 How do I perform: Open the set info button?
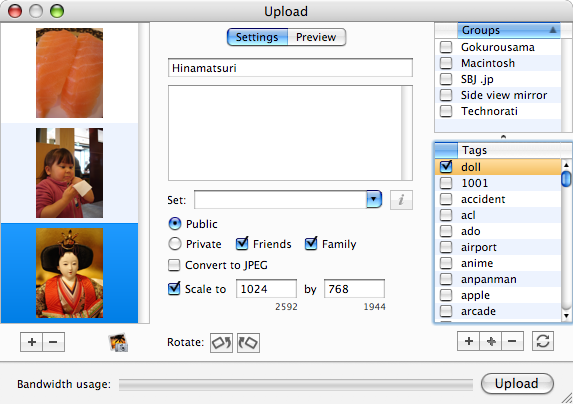(x=401, y=200)
